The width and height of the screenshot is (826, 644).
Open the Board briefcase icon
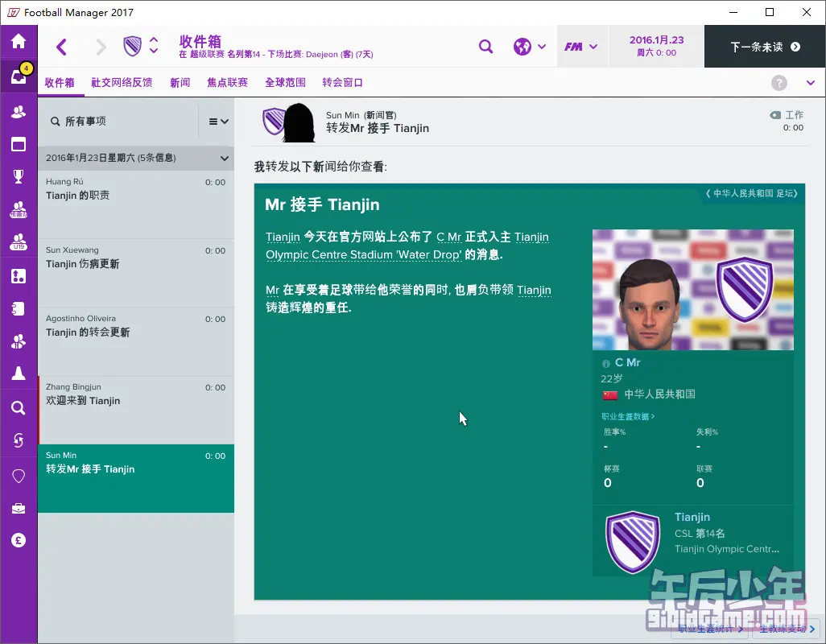19,508
